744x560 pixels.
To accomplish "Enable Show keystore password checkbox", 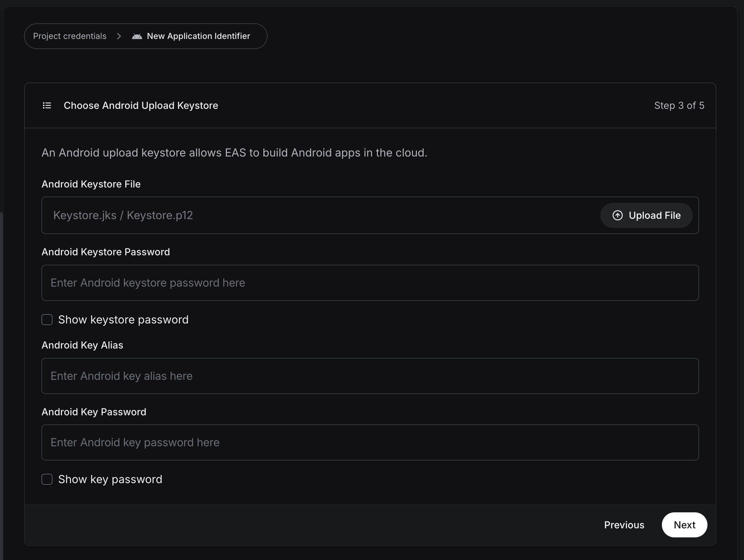I will 47,320.
